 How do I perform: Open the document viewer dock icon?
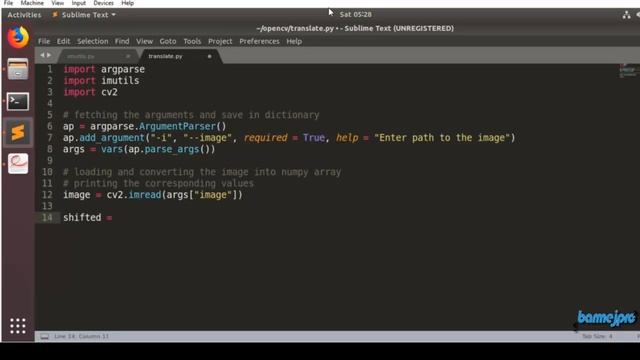point(18,164)
